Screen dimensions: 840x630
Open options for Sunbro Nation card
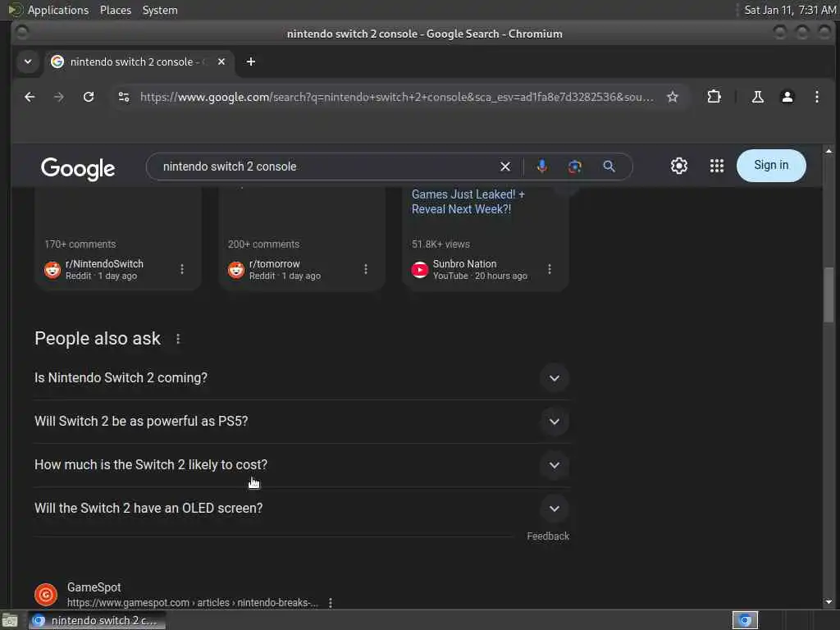(550, 269)
